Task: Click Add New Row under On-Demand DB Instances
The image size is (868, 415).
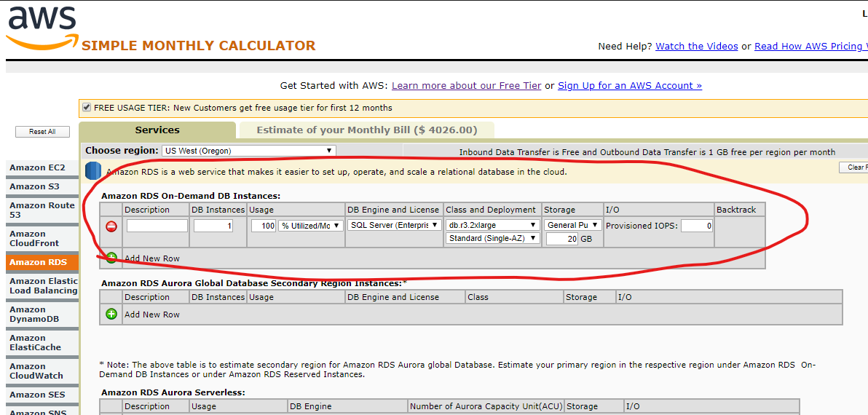Action: coord(152,258)
